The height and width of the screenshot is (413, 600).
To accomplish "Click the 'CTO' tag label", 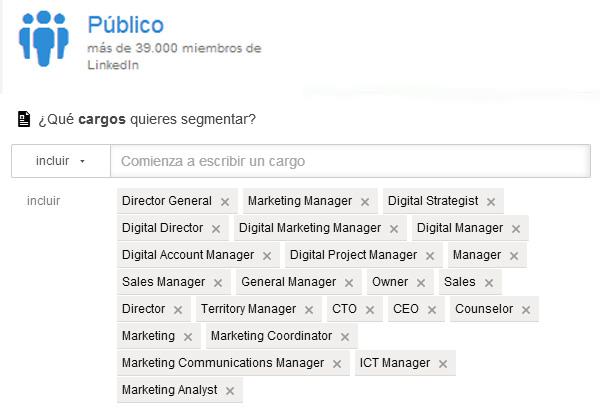I will [x=344, y=309].
